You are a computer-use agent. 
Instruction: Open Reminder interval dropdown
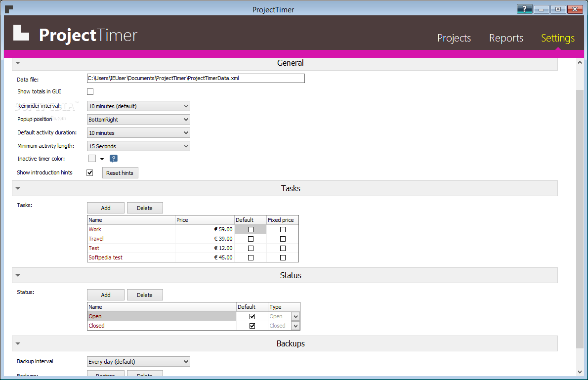coord(138,106)
